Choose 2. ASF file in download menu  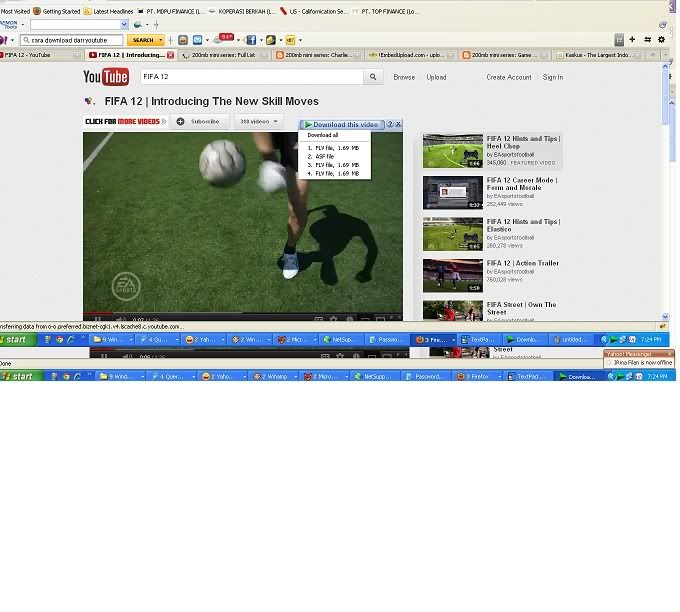click(x=320, y=156)
